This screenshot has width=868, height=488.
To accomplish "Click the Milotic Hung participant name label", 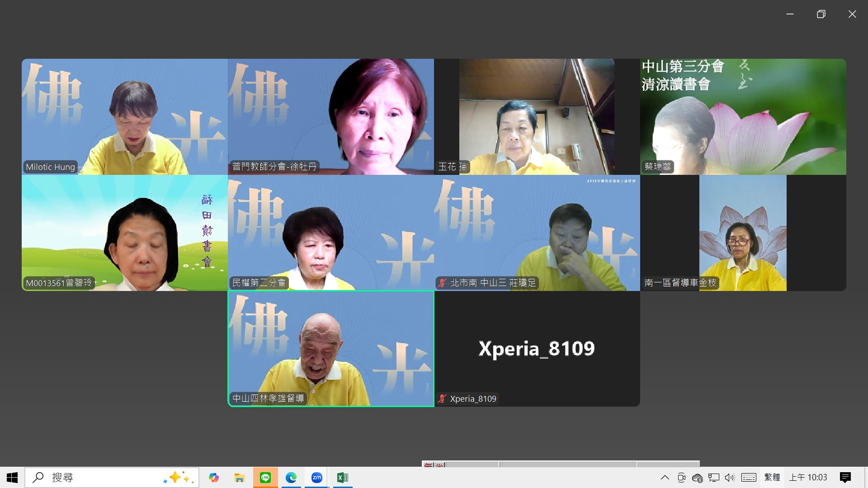I will (50, 167).
